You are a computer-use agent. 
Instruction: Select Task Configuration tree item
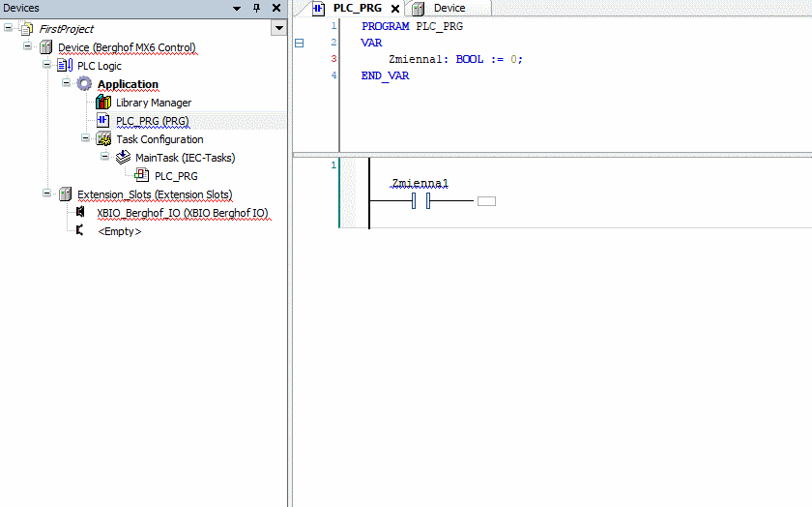159,139
